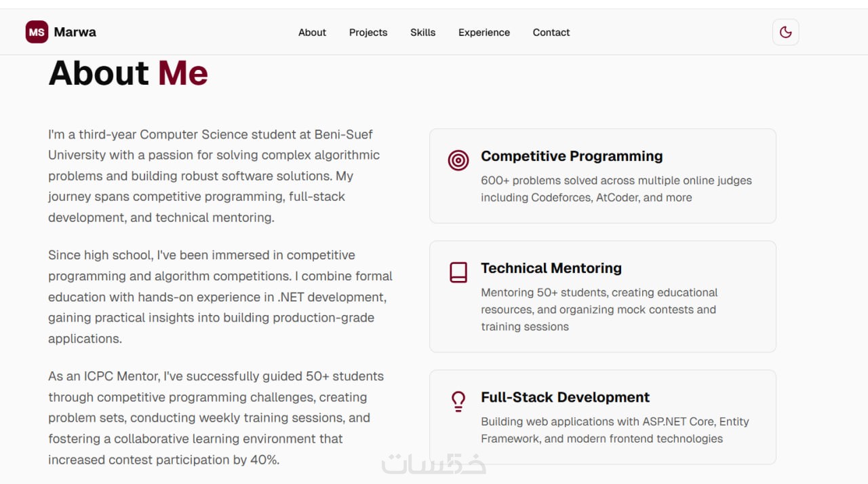The image size is (868, 484).
Task: Go to the Projects section
Action: coord(368,33)
